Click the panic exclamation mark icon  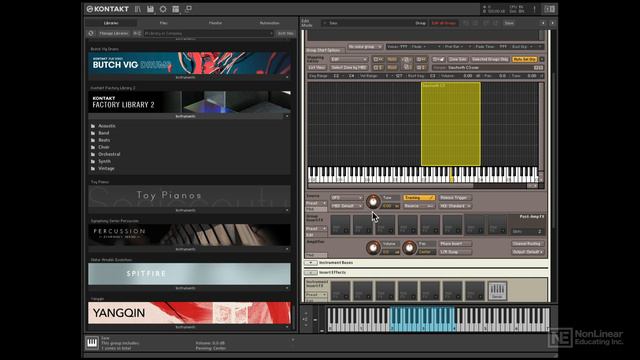pos(534,9)
